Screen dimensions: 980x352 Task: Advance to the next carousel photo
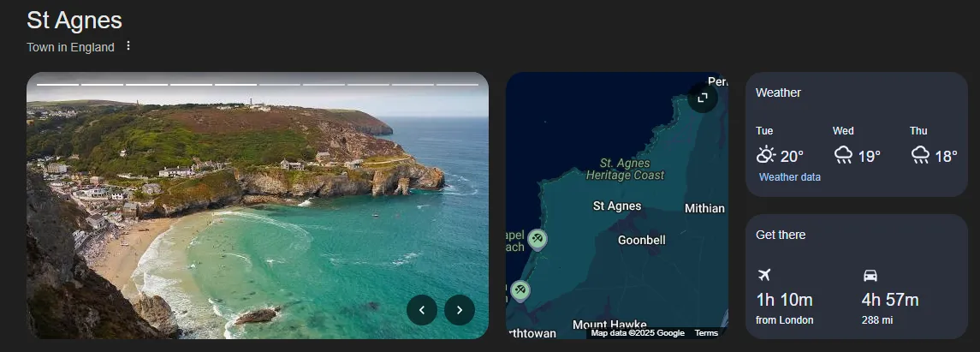[460, 310]
